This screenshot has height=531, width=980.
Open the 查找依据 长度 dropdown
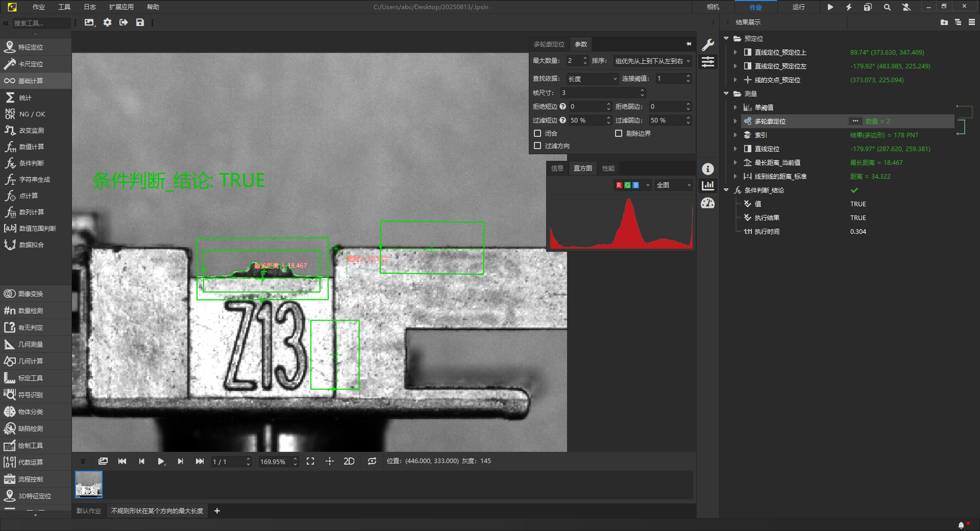pos(592,79)
